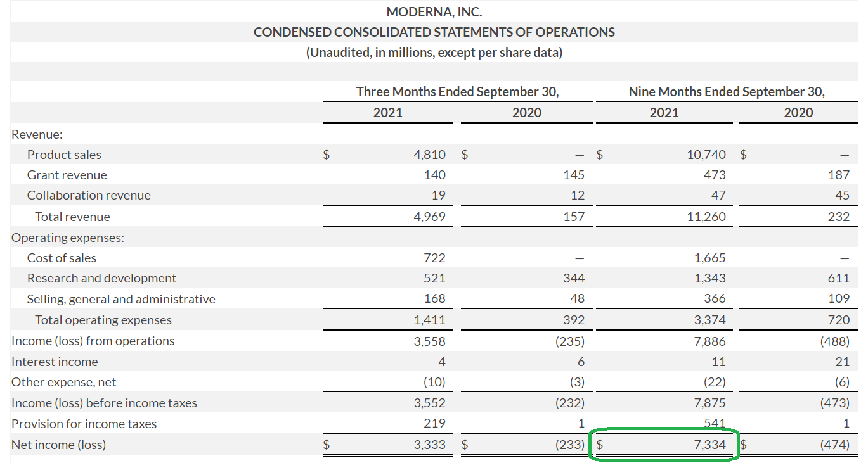The width and height of the screenshot is (868, 463).
Task: Click Income (loss) from operations label
Action: [93, 341]
